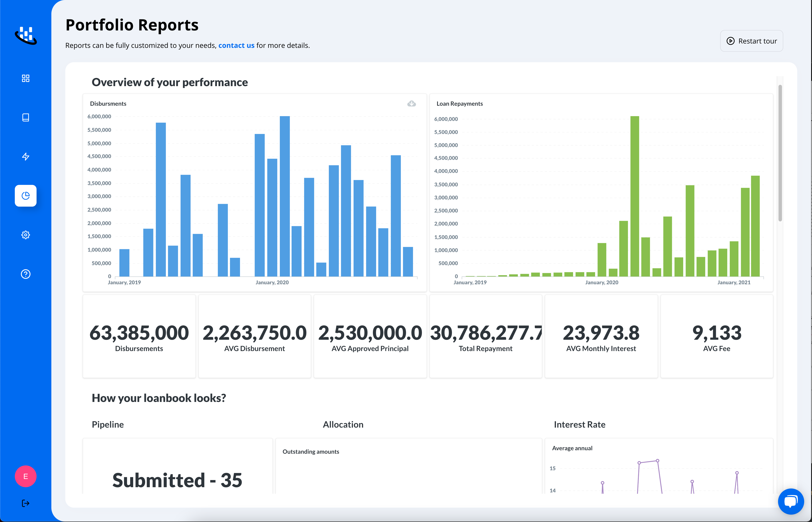
Task: Click the help question mark icon
Action: point(25,274)
